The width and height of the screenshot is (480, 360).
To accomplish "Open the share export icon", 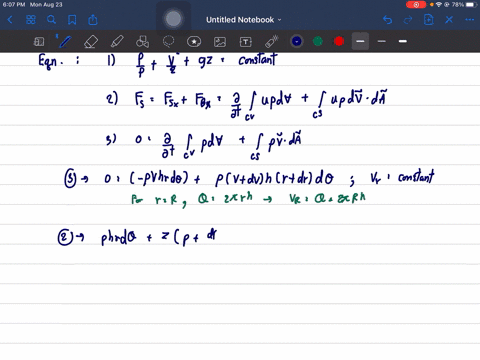I will 93,20.
